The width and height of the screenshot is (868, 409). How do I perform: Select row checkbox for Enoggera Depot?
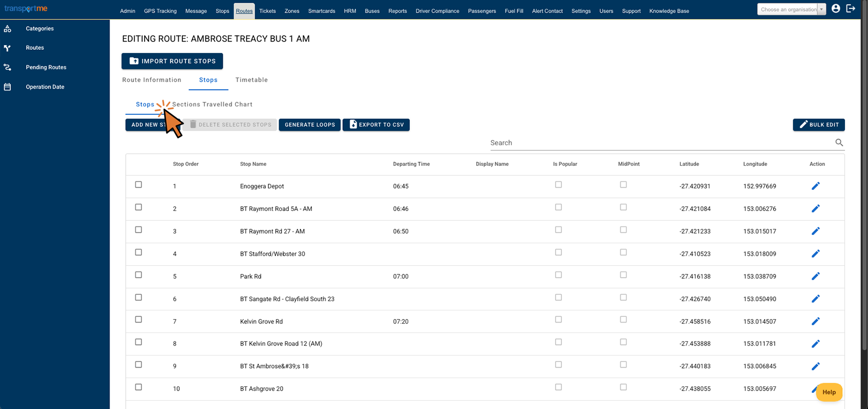tap(138, 185)
